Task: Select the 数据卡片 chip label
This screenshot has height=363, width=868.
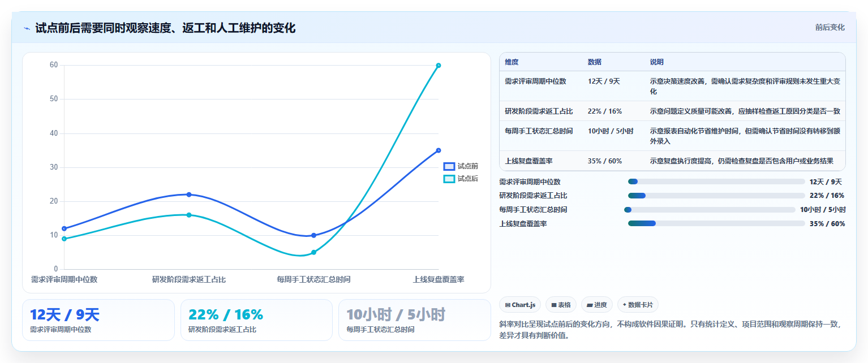Action: [641, 305]
